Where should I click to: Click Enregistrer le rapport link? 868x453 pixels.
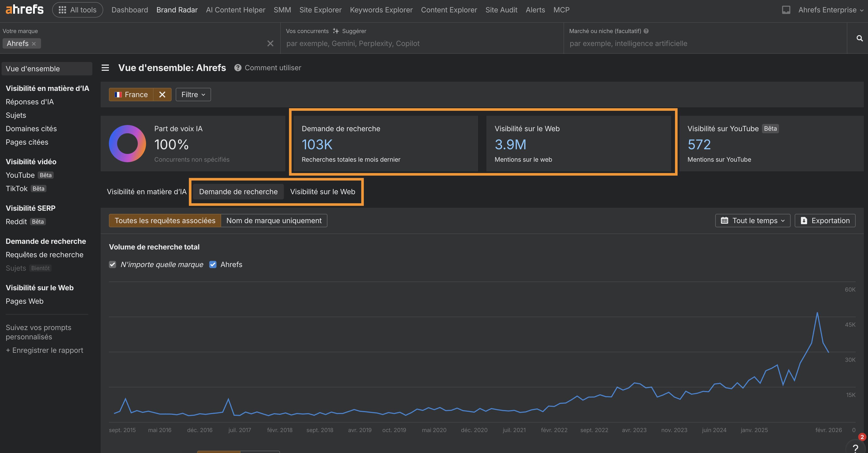(x=44, y=350)
